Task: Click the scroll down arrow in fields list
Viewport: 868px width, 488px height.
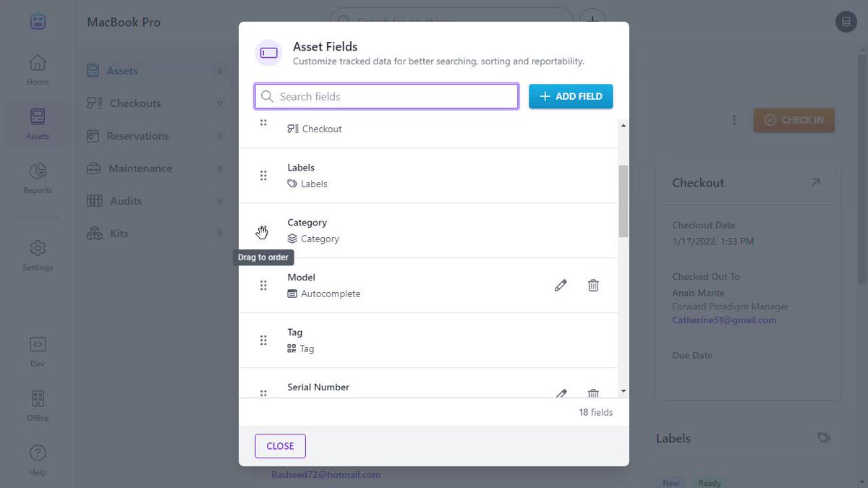Action: click(x=624, y=391)
